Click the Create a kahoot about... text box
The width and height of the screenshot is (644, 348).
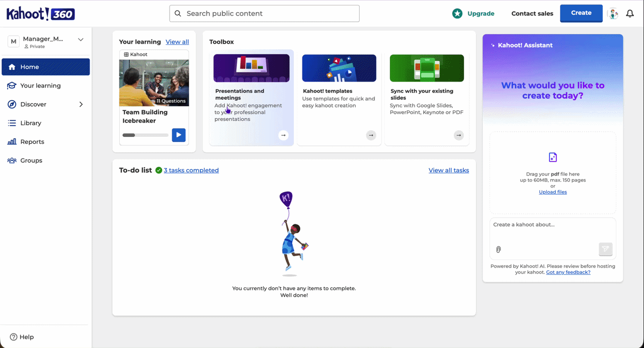pos(552,238)
